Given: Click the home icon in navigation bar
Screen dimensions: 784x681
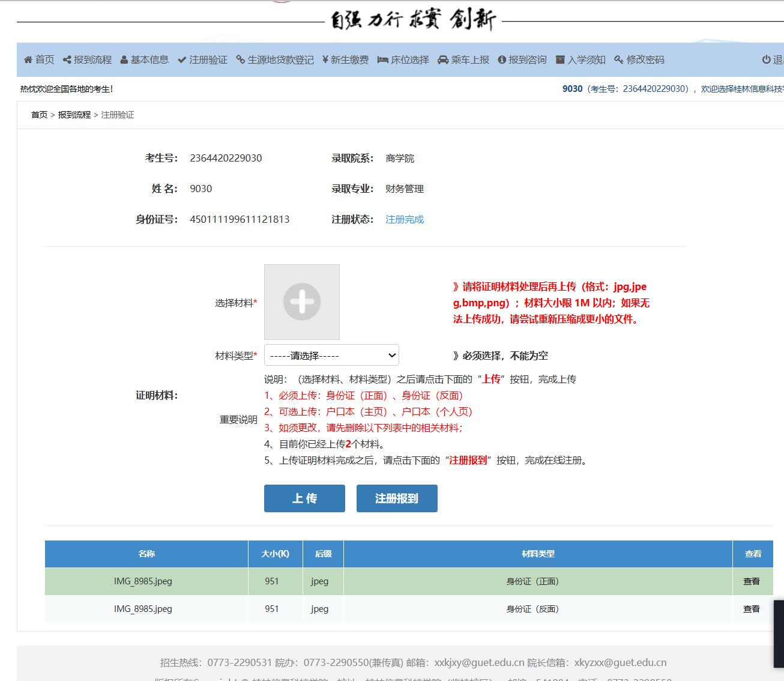Looking at the screenshot, I should click(28, 60).
